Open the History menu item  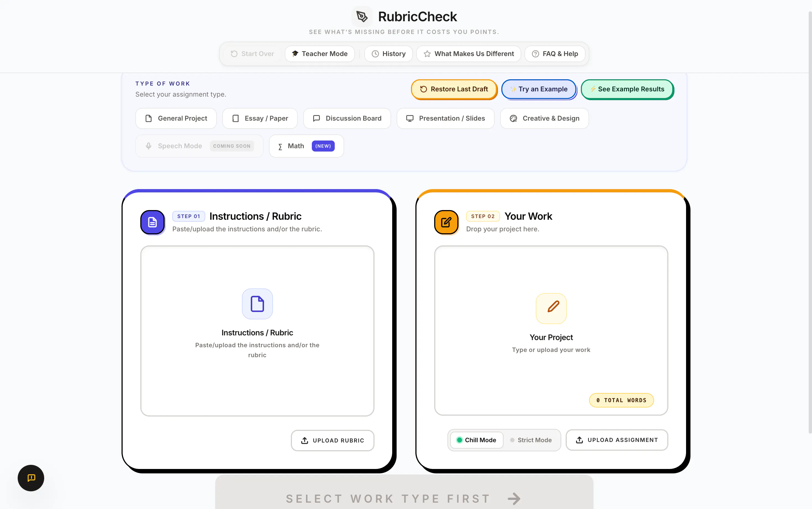pyautogui.click(x=388, y=54)
